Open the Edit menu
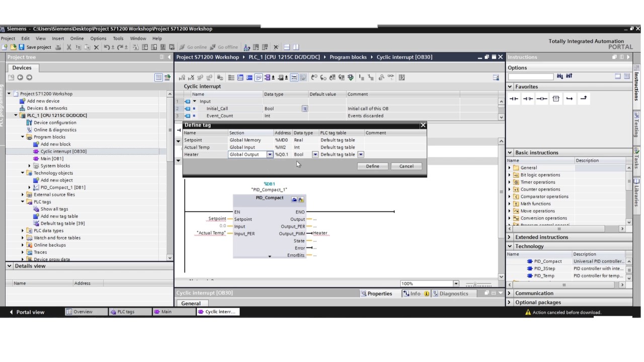The height and width of the screenshot is (362, 644). tap(25, 38)
